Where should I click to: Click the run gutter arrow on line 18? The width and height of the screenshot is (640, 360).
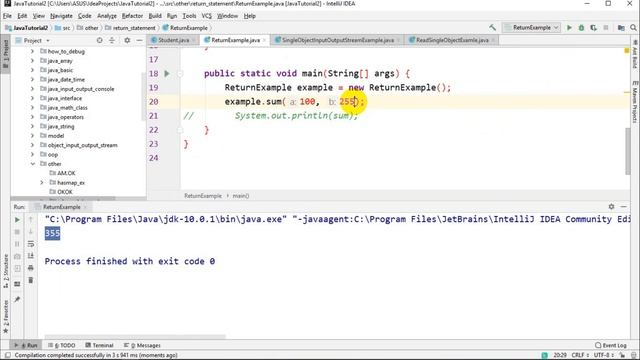point(167,73)
